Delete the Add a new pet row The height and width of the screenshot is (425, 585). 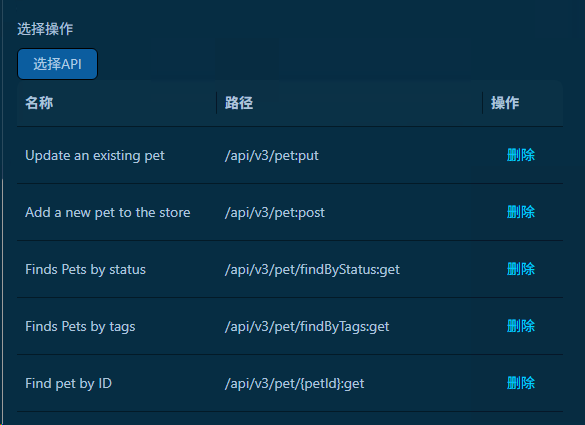[x=521, y=212]
